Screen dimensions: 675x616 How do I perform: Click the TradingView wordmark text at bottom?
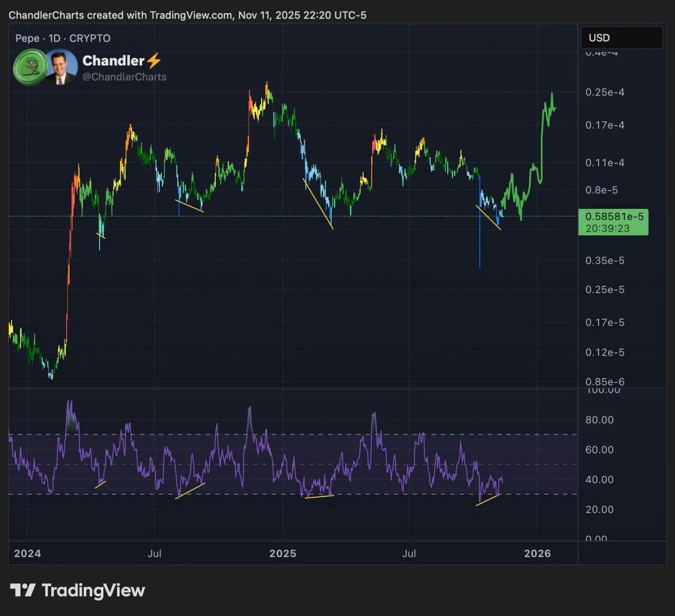click(93, 591)
